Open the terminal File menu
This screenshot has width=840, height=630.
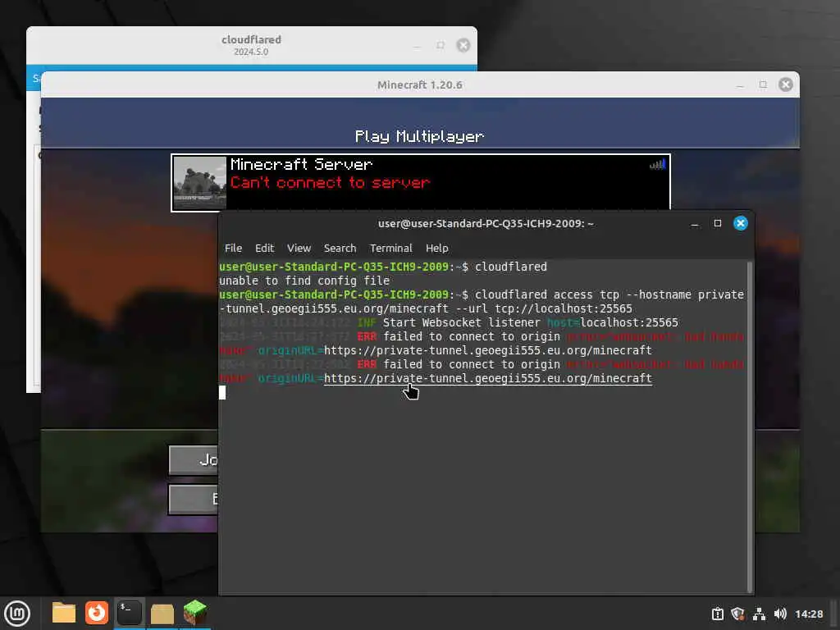(x=233, y=248)
